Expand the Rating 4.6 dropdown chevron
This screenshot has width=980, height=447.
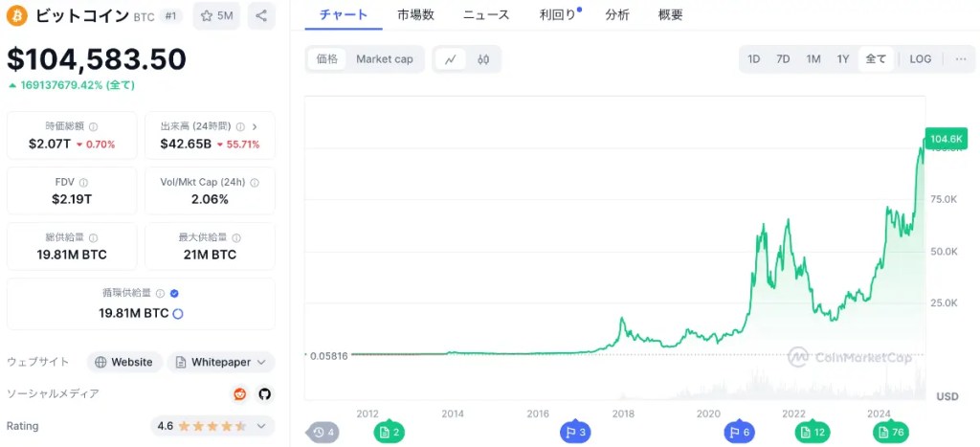(259, 425)
